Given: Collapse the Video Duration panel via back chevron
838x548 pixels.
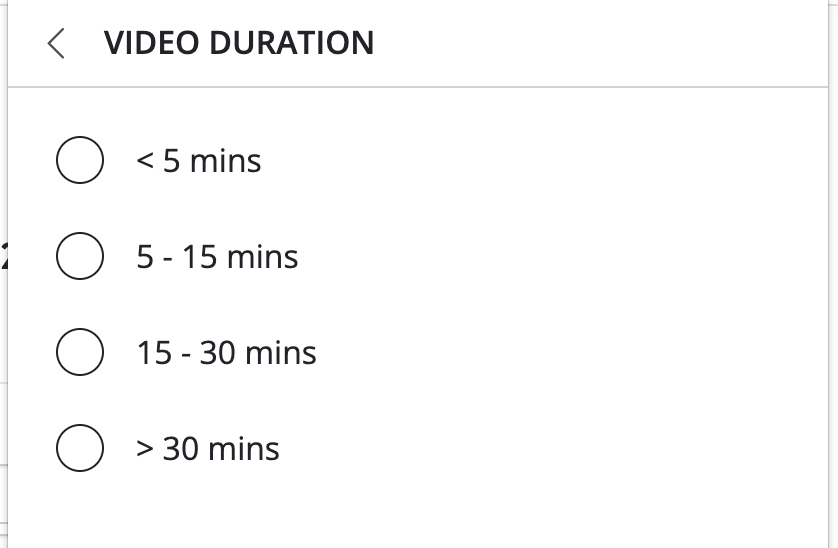Looking at the screenshot, I should click(x=56, y=43).
